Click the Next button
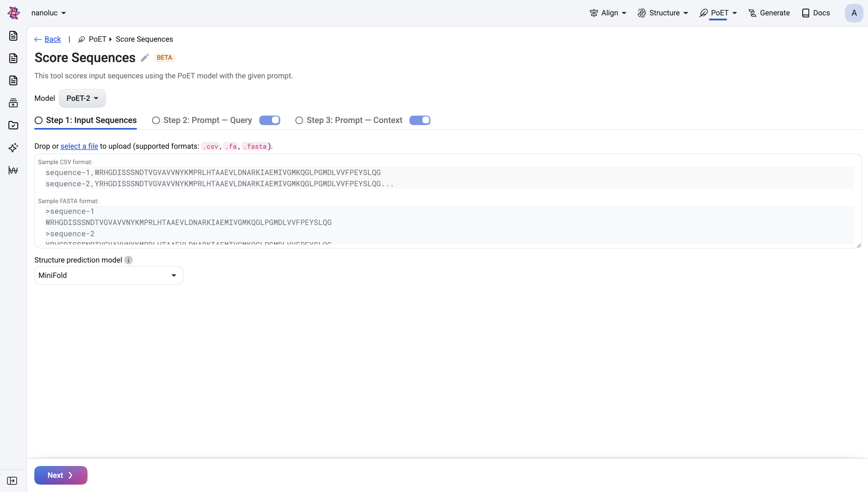This screenshot has height=492, width=868. click(61, 475)
